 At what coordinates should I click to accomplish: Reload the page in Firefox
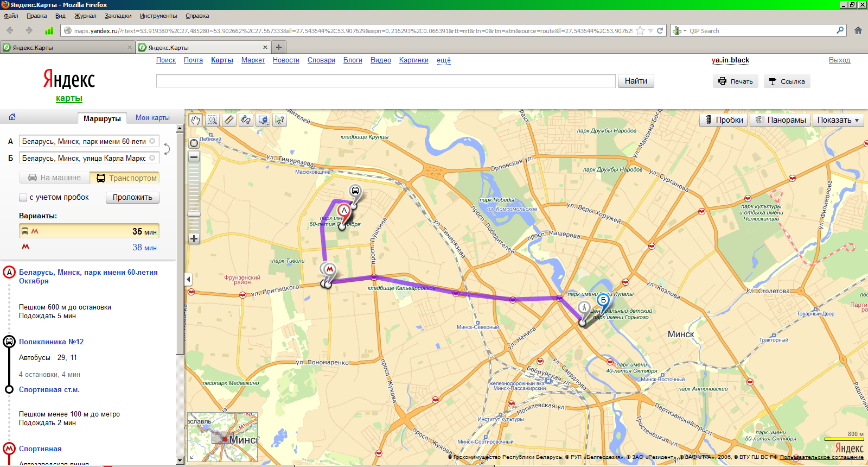click(x=660, y=30)
